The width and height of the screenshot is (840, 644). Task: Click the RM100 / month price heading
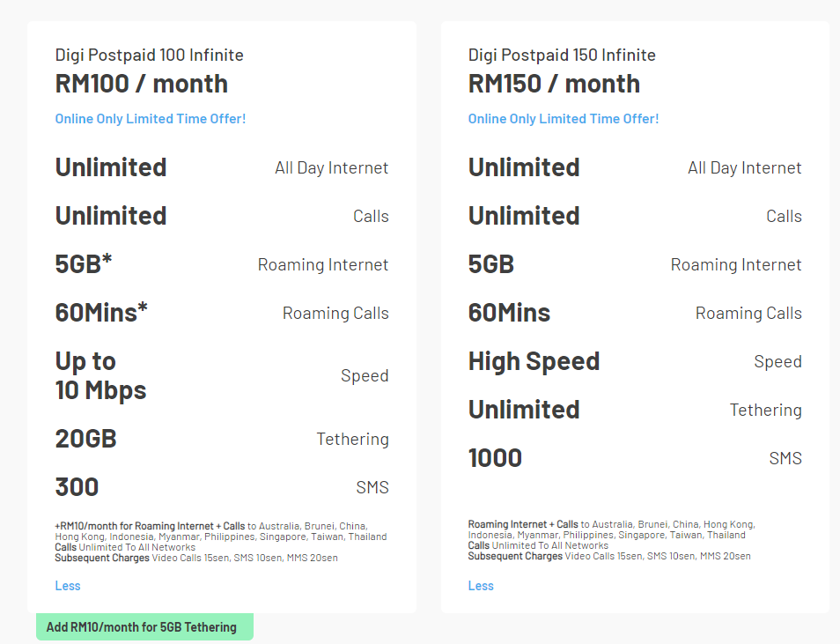click(x=142, y=84)
